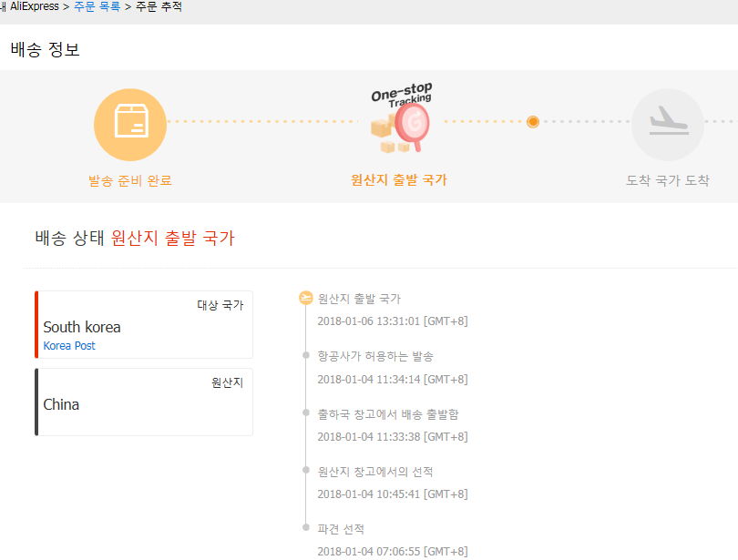The width and height of the screenshot is (738, 560).
Task: Go to AliExpress home in breadcrumb
Action: [33, 7]
